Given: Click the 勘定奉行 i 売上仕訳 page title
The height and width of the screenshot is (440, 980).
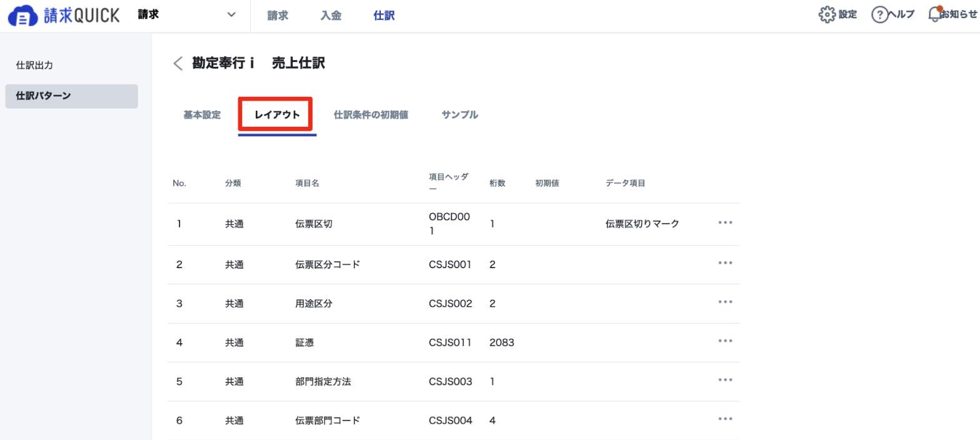Looking at the screenshot, I should pos(258,63).
